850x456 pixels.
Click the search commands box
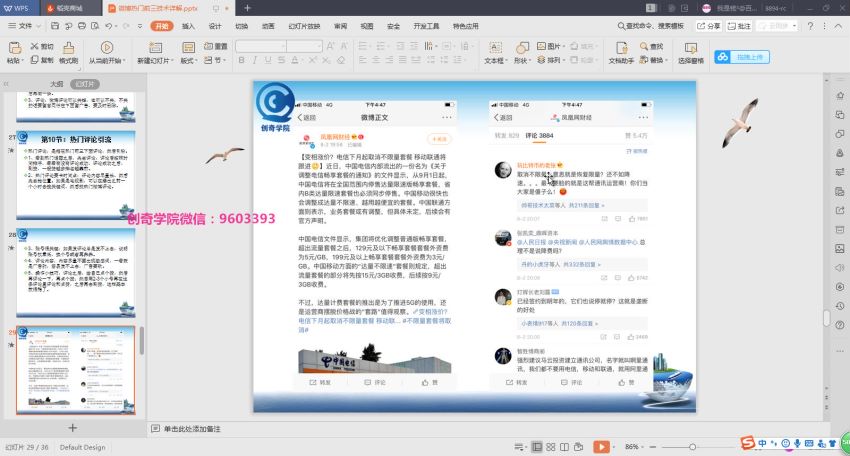coord(651,26)
